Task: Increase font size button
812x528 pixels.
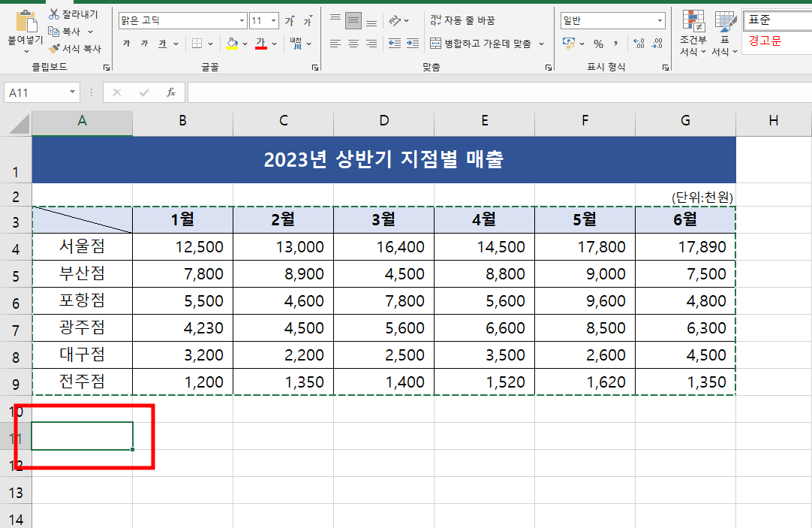Action: coord(290,21)
